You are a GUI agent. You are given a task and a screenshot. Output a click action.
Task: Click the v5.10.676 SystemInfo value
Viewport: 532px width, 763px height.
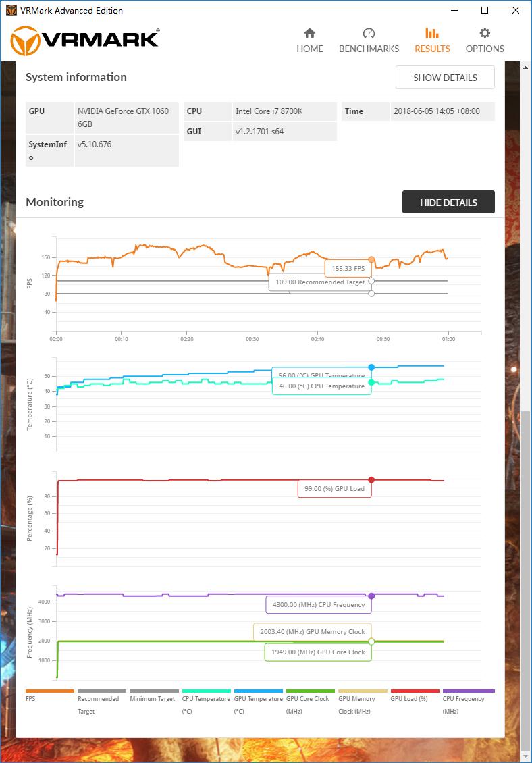tap(126, 151)
